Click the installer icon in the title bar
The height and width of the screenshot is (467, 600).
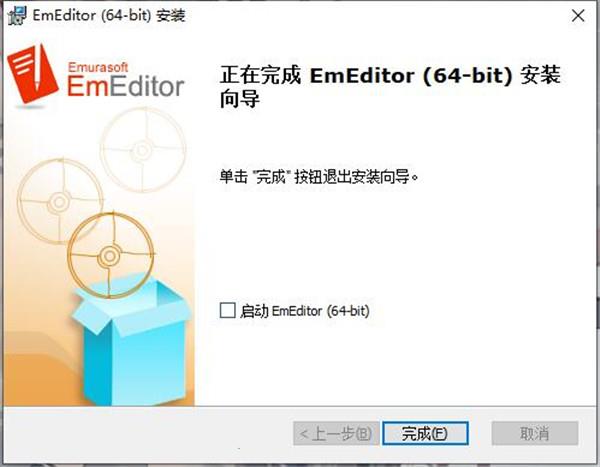(x=17, y=16)
